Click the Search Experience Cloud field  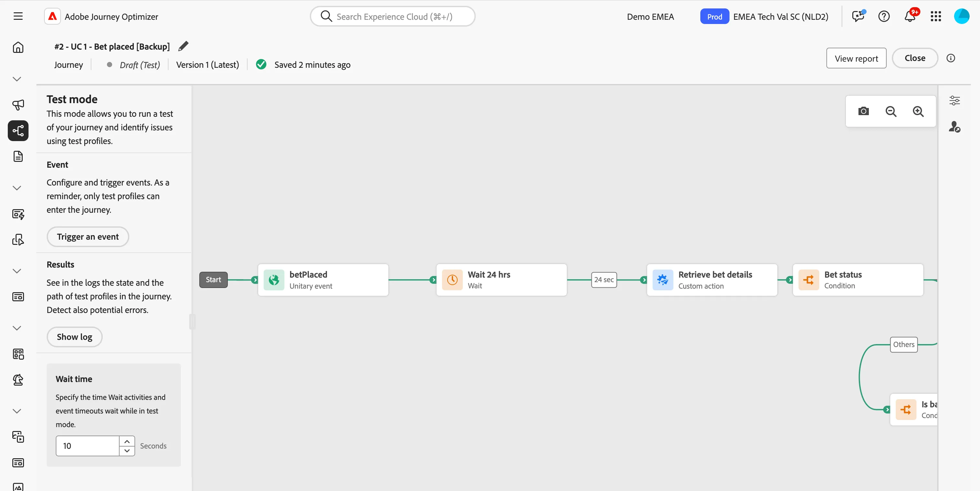pos(392,16)
